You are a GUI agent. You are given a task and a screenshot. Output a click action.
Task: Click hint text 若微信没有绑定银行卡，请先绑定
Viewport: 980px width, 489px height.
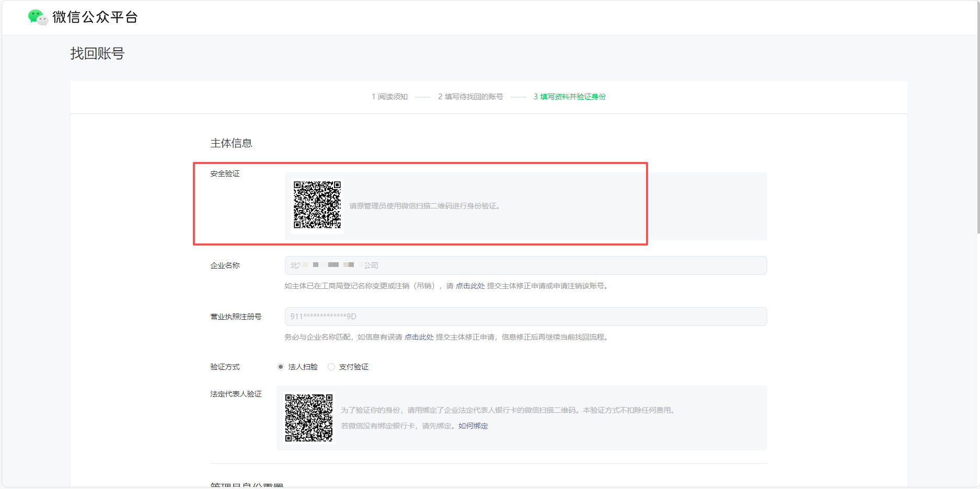(x=399, y=426)
